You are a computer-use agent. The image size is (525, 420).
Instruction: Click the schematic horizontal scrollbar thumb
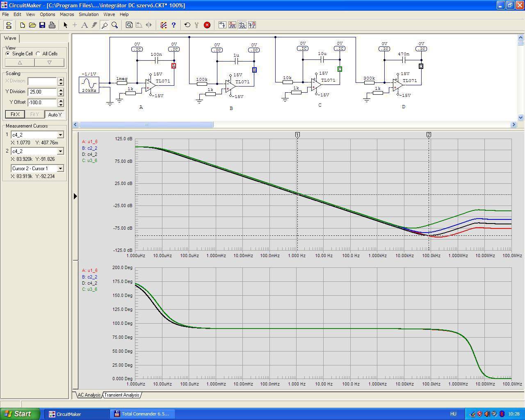[x=146, y=124]
